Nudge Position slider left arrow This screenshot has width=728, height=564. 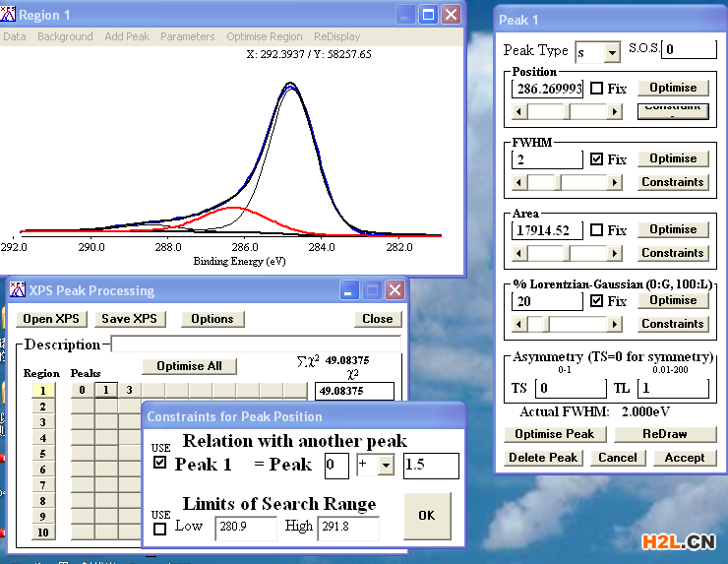(519, 111)
